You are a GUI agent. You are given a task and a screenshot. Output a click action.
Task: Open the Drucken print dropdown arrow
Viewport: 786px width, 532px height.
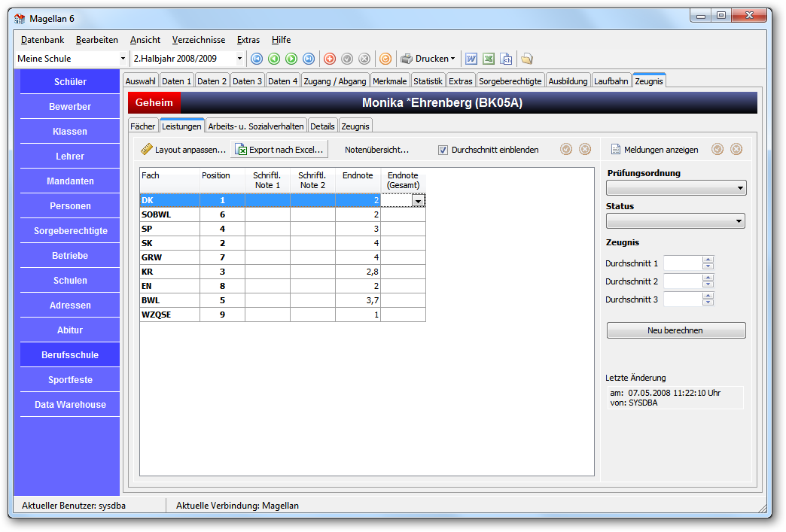pyautogui.click(x=452, y=59)
